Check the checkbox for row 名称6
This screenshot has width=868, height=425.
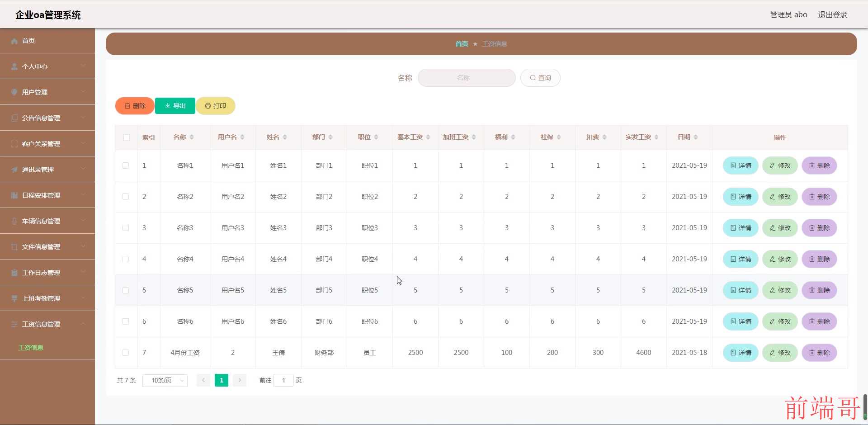pos(126,321)
